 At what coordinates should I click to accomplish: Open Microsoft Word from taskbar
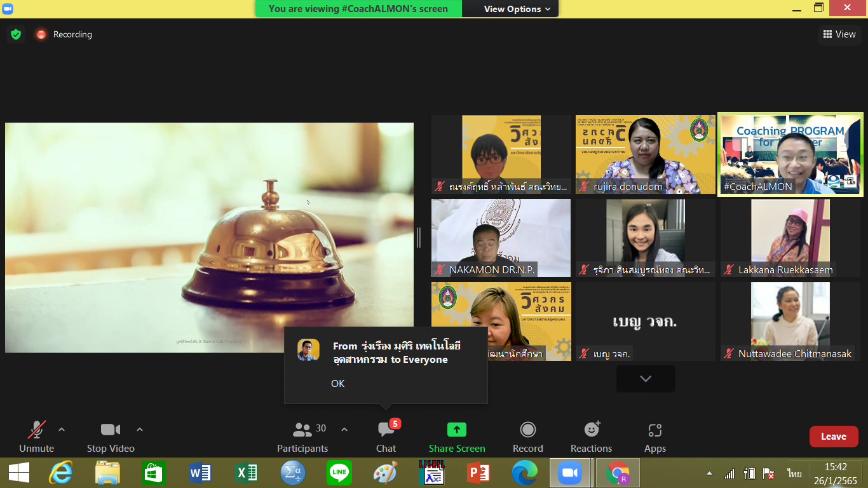pyautogui.click(x=200, y=473)
